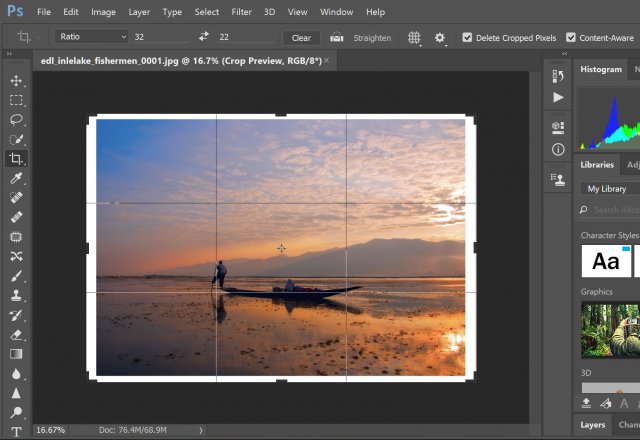Screen dimensions: 640x440
Task: Expand the collapsed toolbox arrows
Action: tap(9, 53)
